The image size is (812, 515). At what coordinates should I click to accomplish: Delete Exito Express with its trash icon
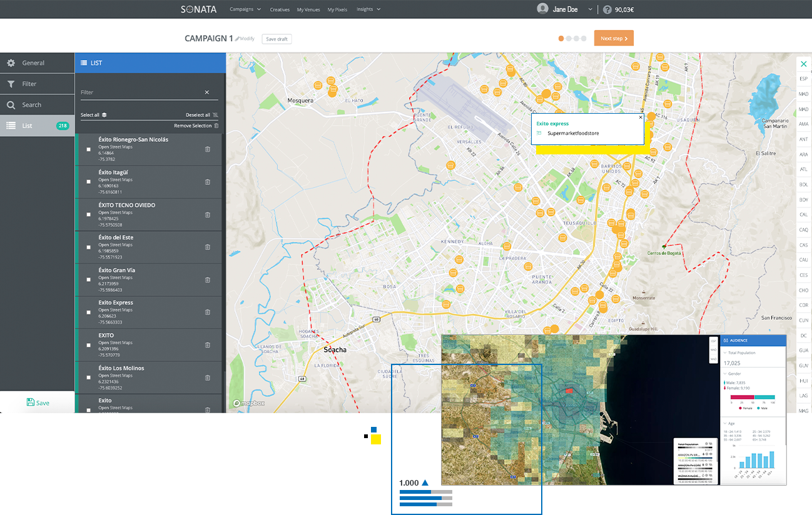208,312
